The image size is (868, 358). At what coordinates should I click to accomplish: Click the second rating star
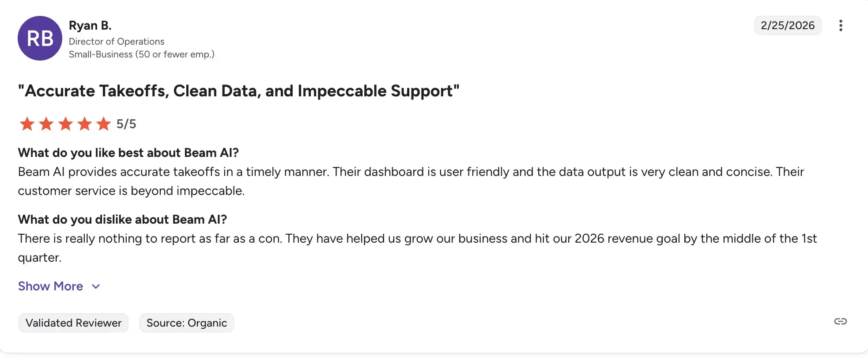[46, 124]
